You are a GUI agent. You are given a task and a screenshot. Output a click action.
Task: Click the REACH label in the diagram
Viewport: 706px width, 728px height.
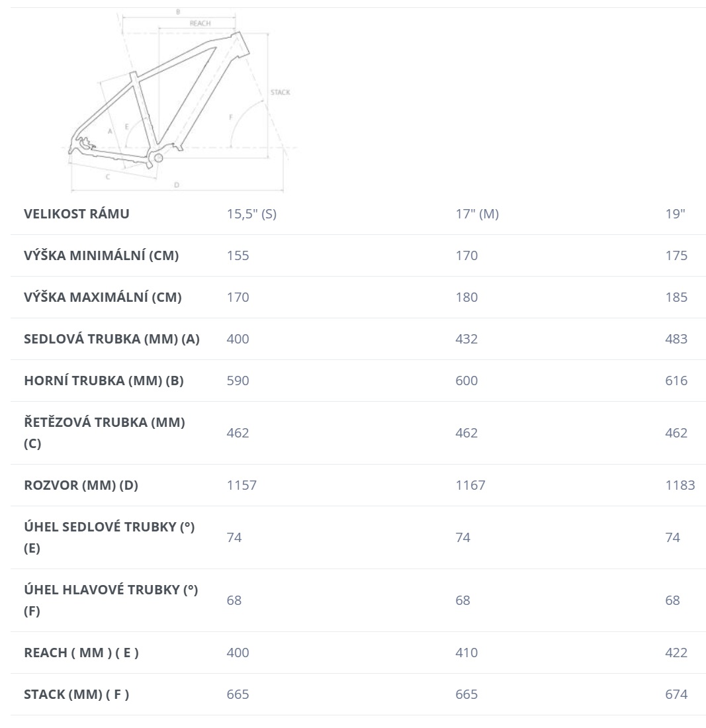(x=200, y=23)
